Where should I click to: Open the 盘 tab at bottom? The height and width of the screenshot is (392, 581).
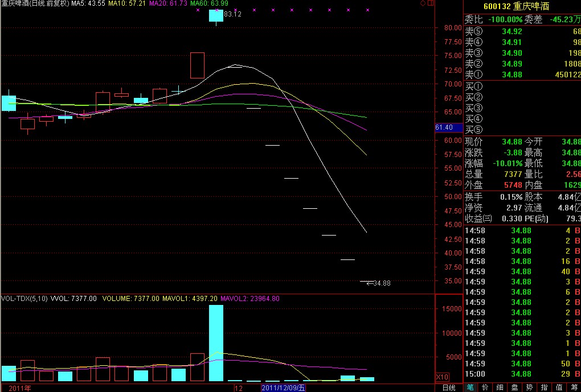(x=514, y=387)
